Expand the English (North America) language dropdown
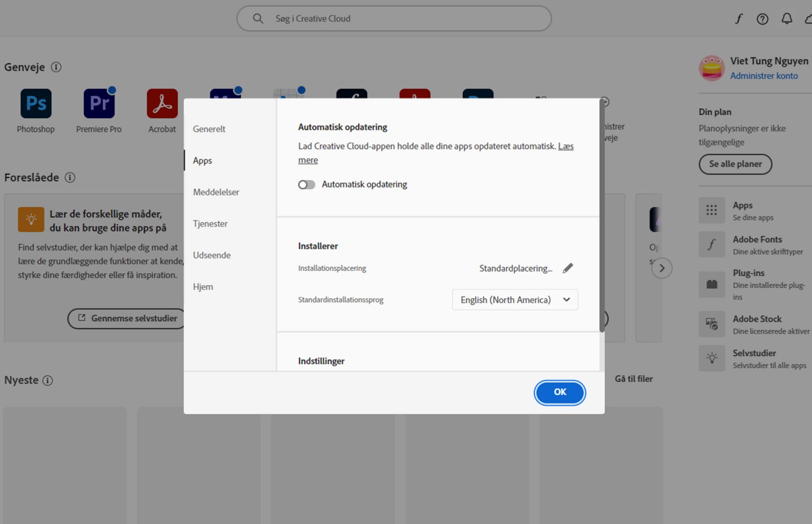812x524 pixels. pyautogui.click(x=515, y=300)
